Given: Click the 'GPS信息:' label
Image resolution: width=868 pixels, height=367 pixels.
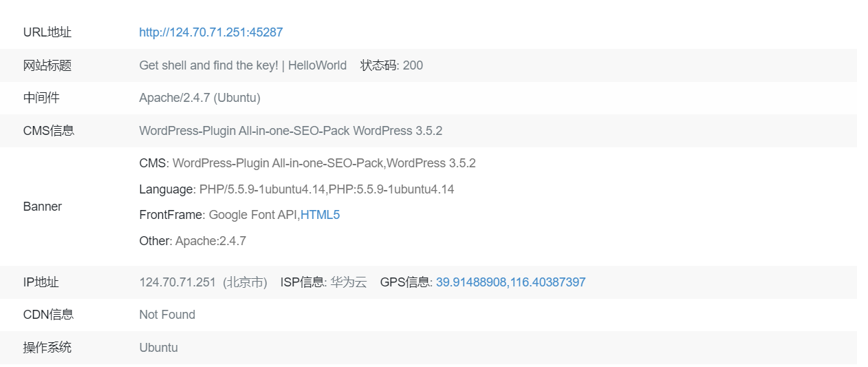Looking at the screenshot, I should click(406, 282).
